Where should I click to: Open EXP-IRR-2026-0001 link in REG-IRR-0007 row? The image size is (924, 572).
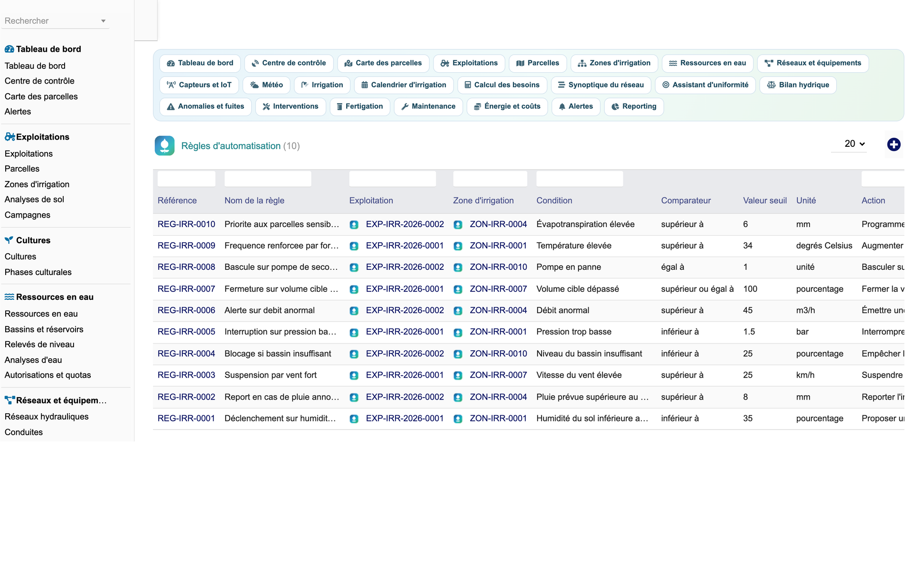(x=405, y=289)
